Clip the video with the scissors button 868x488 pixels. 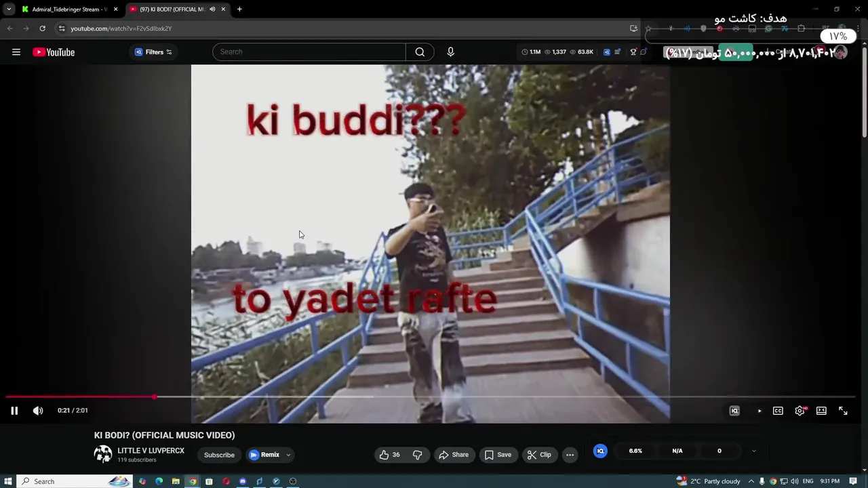click(539, 455)
